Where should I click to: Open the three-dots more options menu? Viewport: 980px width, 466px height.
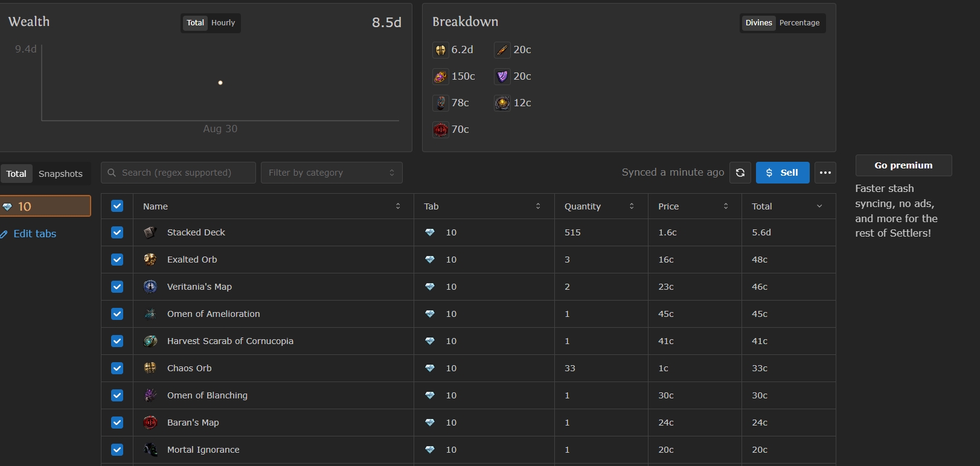[825, 173]
